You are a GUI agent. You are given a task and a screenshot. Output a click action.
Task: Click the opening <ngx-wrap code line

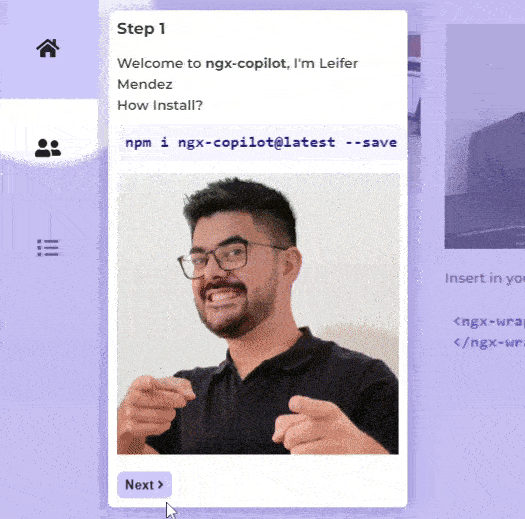pos(489,321)
